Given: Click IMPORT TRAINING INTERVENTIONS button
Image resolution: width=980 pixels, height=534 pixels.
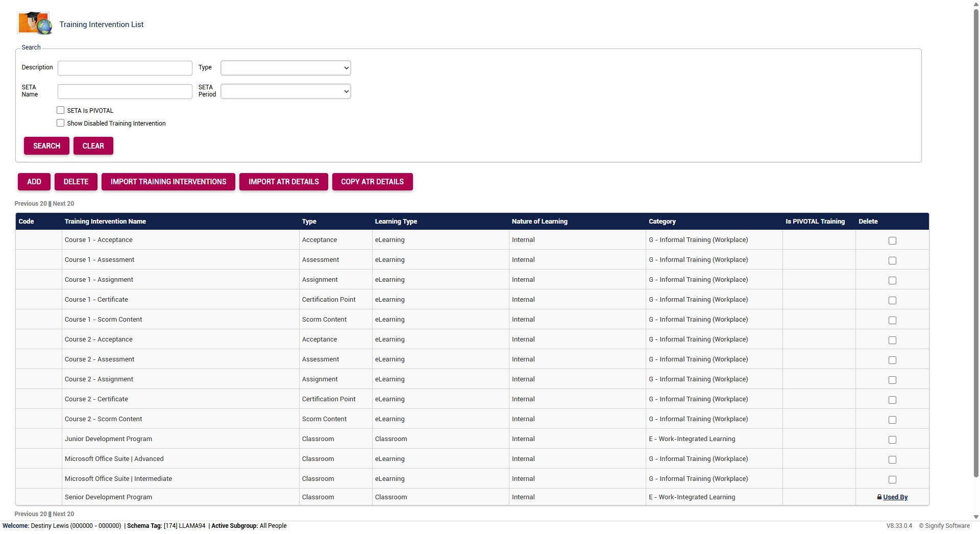Looking at the screenshot, I should [168, 182].
